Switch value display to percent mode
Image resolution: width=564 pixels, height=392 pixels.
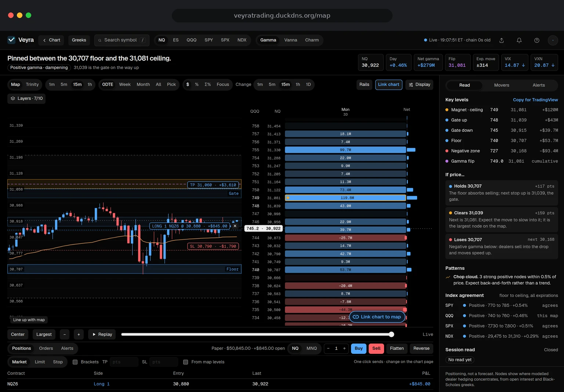pyautogui.click(x=197, y=84)
